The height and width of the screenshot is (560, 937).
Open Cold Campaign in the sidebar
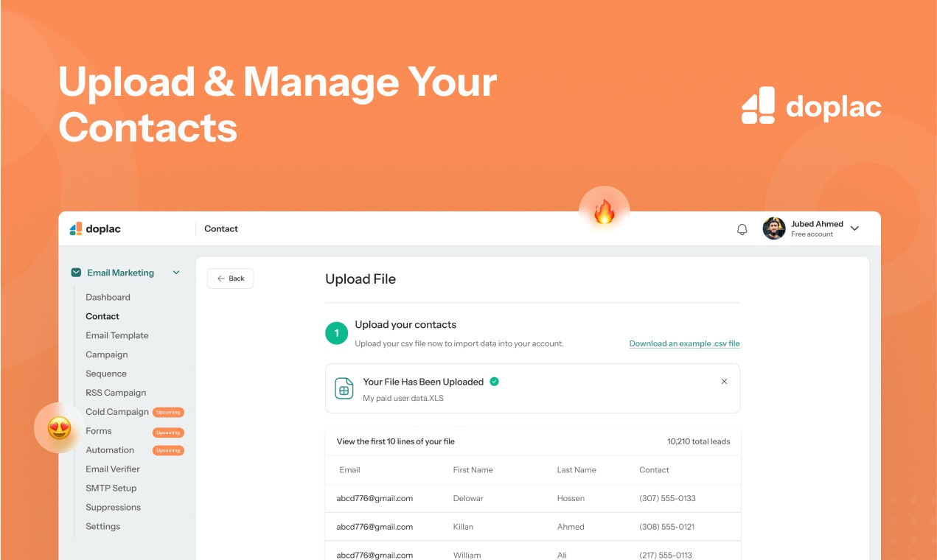117,412
